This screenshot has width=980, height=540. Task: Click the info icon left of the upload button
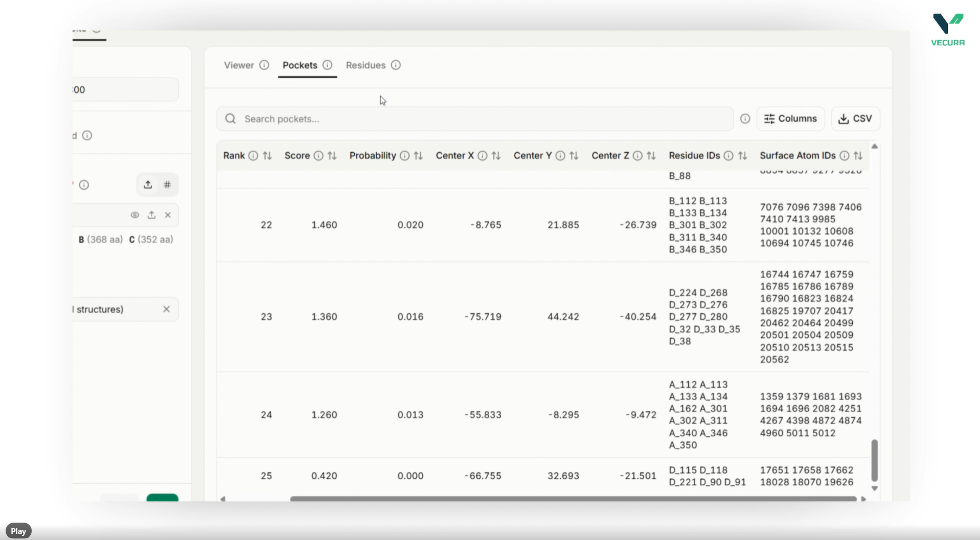coord(84,185)
